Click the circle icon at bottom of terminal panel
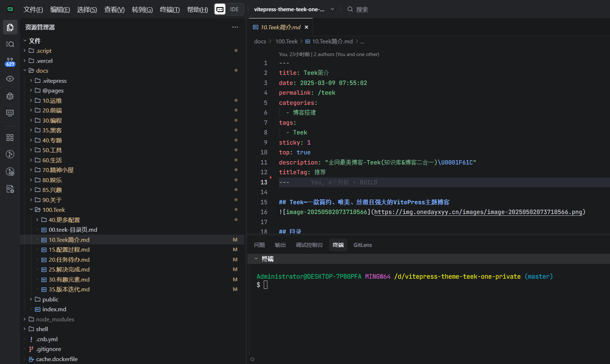The height and width of the screenshot is (364, 610). click(253, 359)
